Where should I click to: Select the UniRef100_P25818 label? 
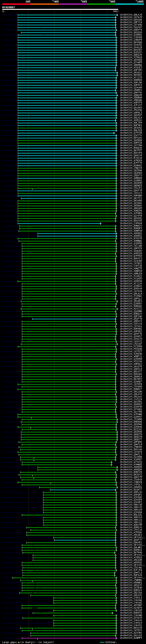pyautogui.click(x=131, y=57)
